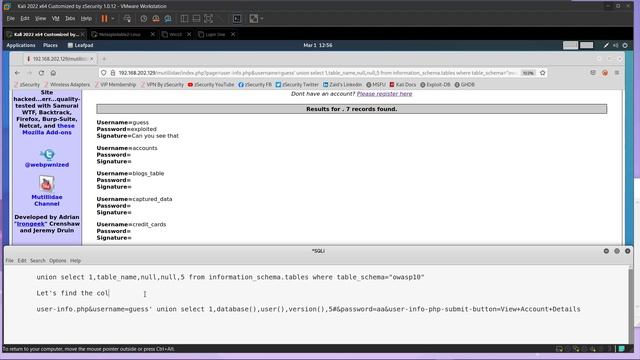
Task: Click the stretch guest display icon
Action: click(x=253, y=18)
